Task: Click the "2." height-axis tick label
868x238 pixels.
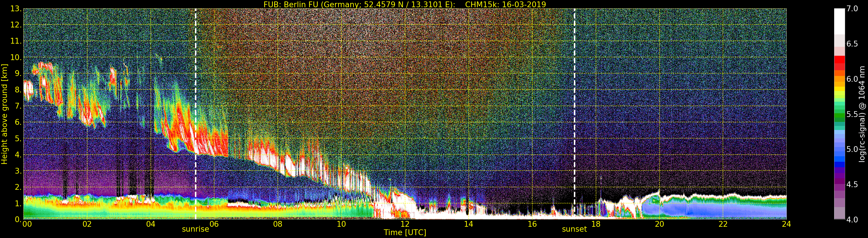Action: [18, 187]
